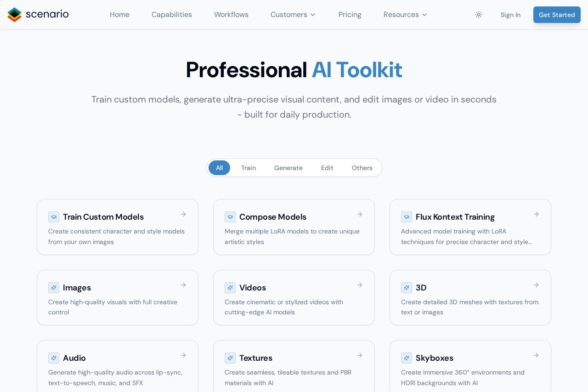Select the Generate filter tab
Viewport: 588px width, 392px height.
coord(288,168)
